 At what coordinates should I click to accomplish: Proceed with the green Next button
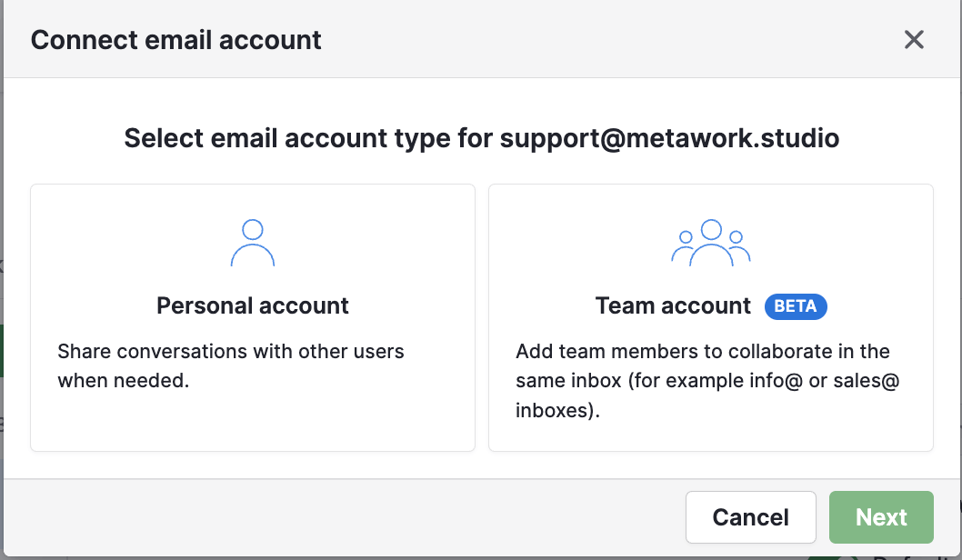pos(881,517)
